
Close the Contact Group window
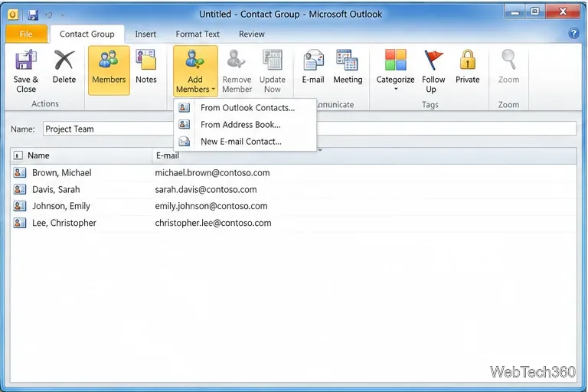pyautogui.click(x=563, y=12)
